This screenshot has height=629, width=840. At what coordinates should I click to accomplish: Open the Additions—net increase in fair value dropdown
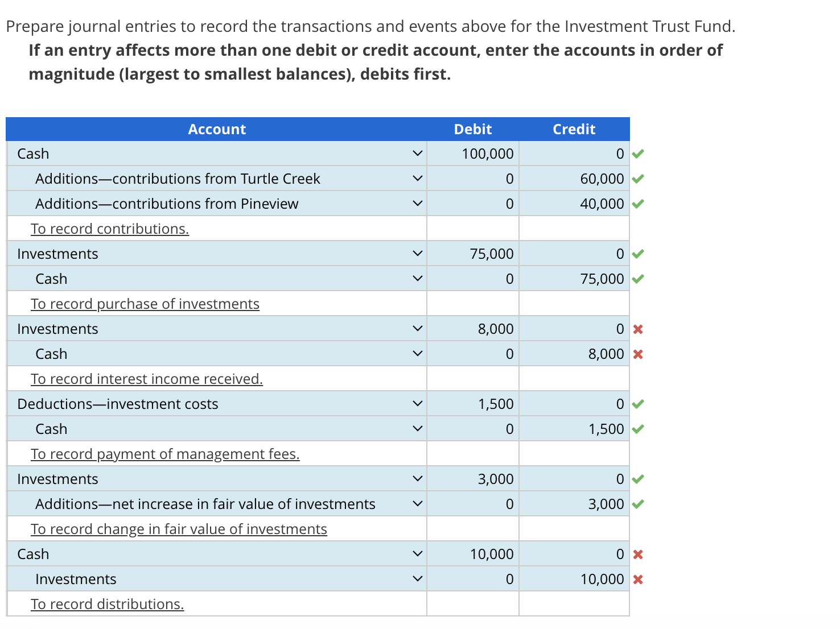[417, 503]
